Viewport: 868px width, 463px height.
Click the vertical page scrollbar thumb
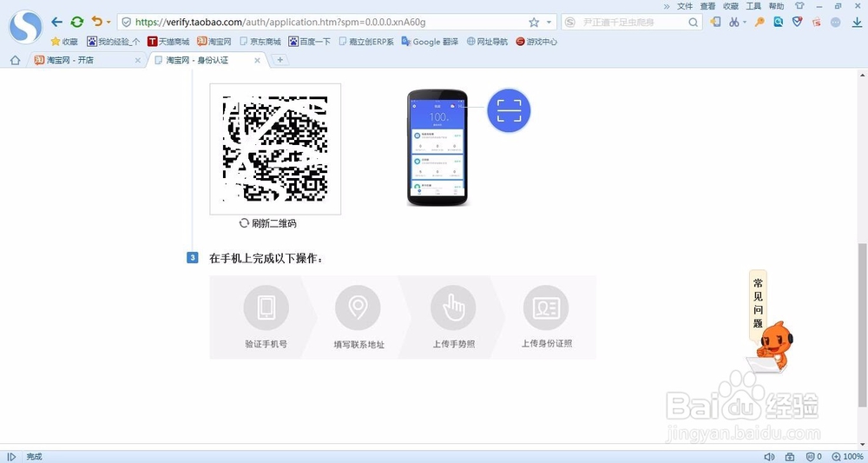[x=863, y=325]
